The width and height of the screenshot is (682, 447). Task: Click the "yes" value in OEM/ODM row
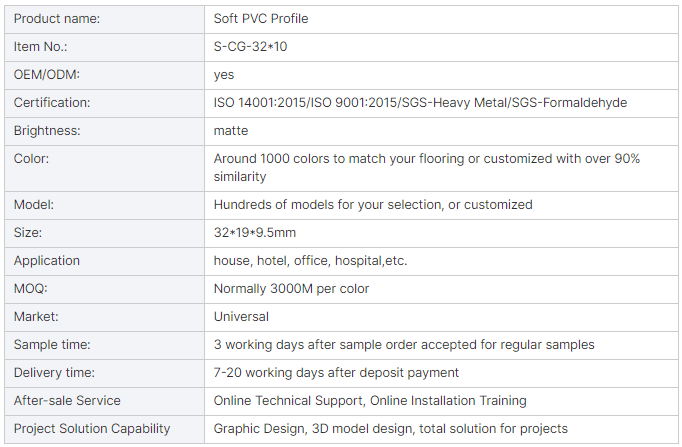[x=225, y=75]
